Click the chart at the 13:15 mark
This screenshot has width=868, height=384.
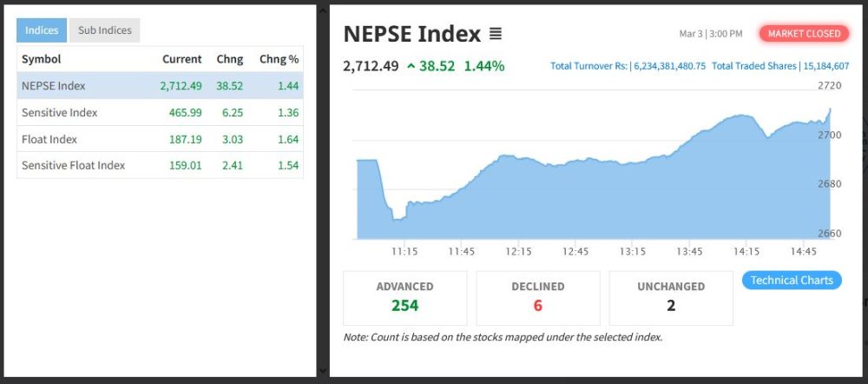pos(633,200)
